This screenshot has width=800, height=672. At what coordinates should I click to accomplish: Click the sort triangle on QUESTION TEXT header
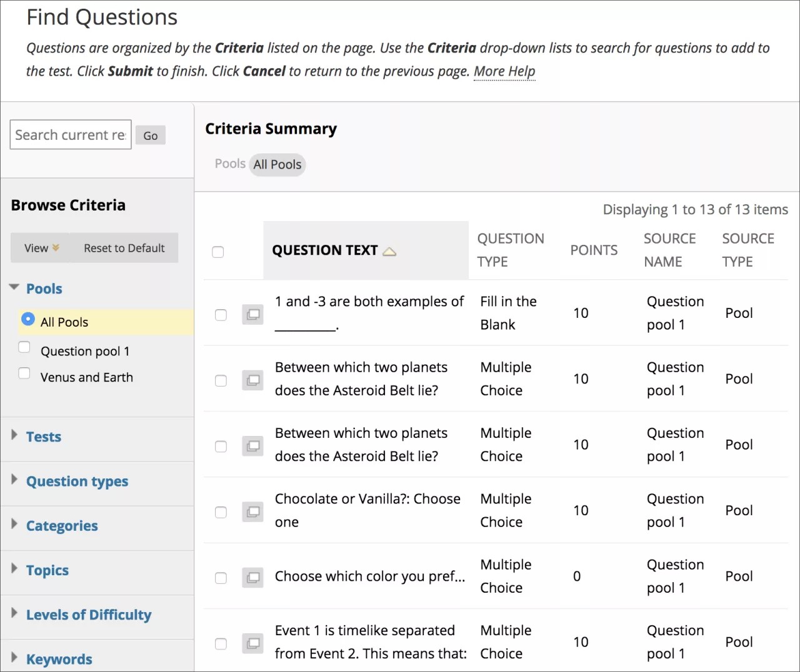390,250
